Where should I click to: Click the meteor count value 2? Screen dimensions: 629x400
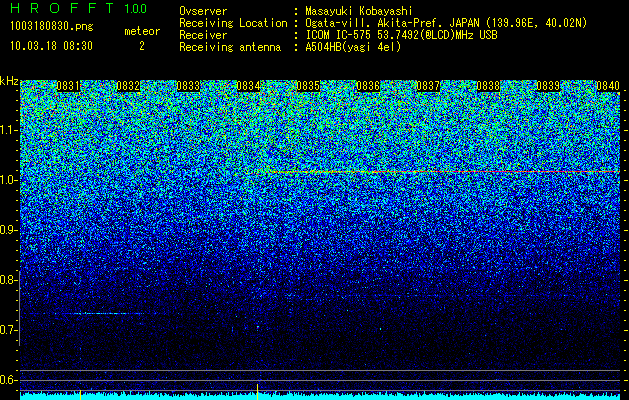(x=142, y=46)
